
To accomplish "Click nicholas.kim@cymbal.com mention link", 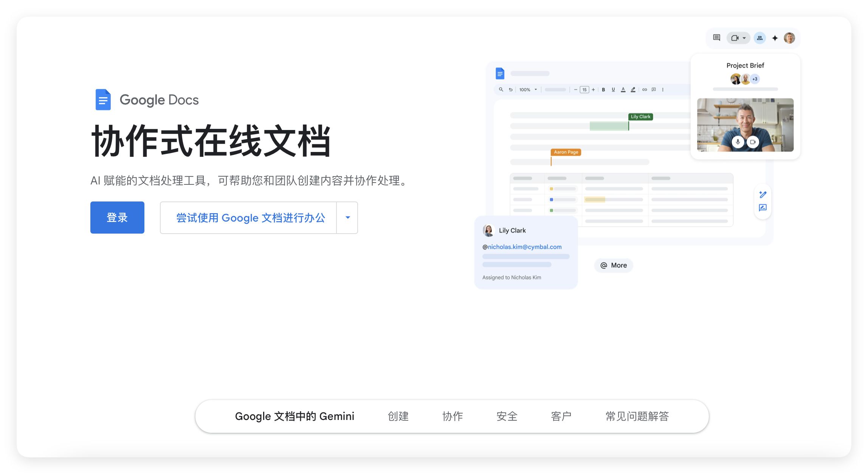I will pyautogui.click(x=524, y=247).
